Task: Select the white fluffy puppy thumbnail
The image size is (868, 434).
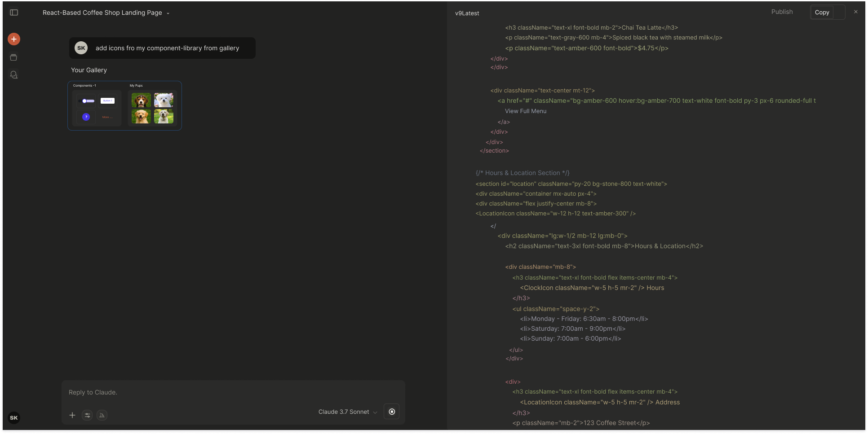Action: click(x=164, y=100)
